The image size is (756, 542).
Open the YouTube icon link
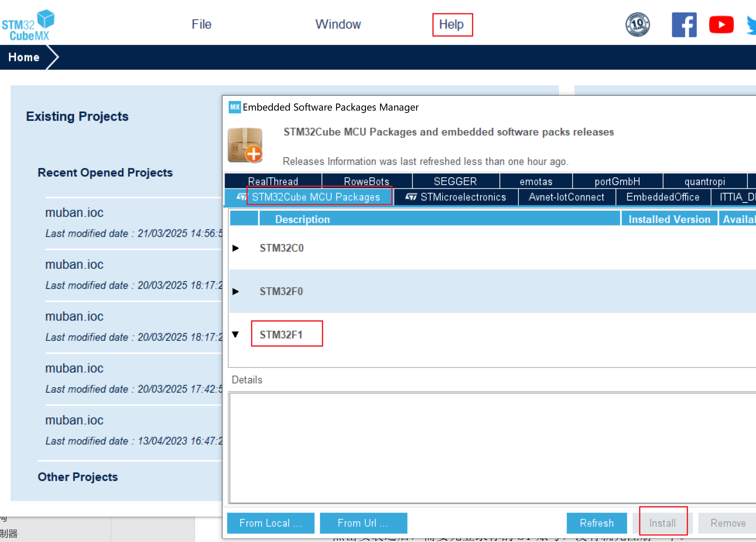click(x=721, y=25)
